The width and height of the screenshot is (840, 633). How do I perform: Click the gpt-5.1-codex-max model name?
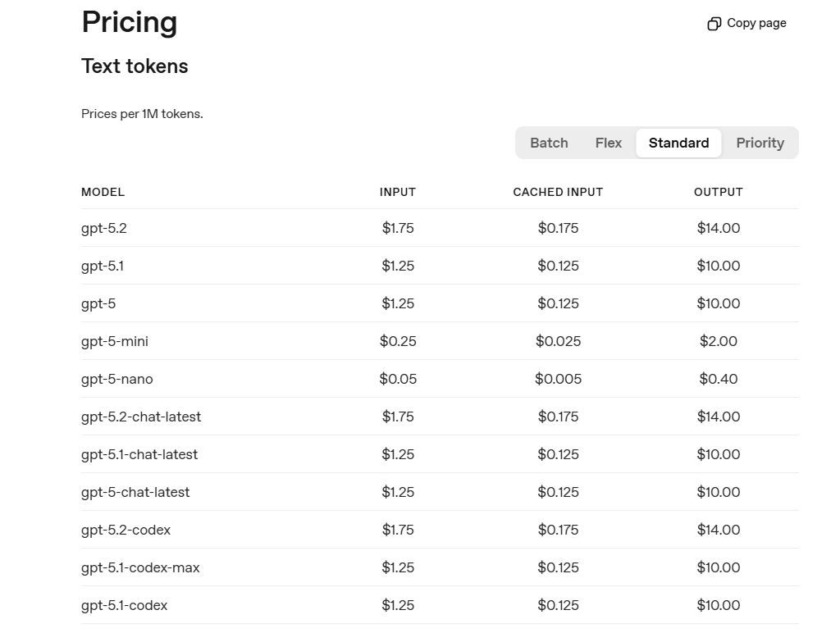pyautogui.click(x=140, y=567)
